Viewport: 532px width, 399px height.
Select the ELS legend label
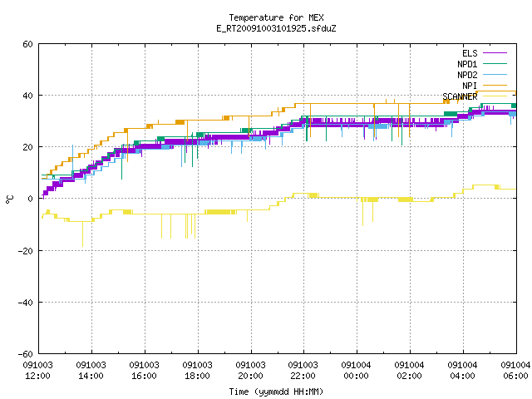[470, 53]
